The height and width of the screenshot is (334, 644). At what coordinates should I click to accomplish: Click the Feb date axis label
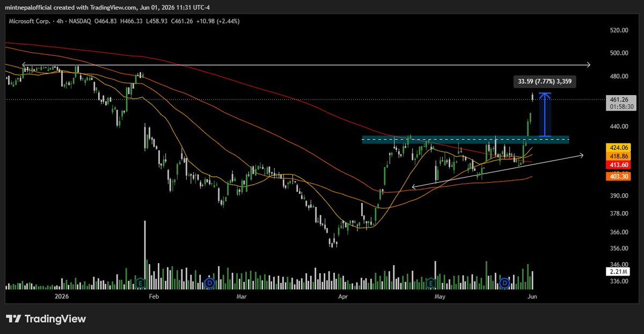pos(153,296)
